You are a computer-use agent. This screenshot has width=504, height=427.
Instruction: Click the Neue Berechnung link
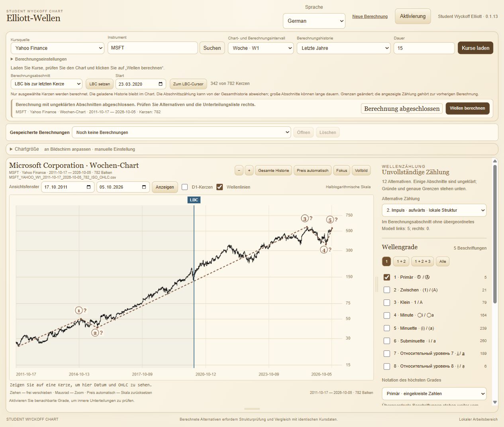pos(370,17)
